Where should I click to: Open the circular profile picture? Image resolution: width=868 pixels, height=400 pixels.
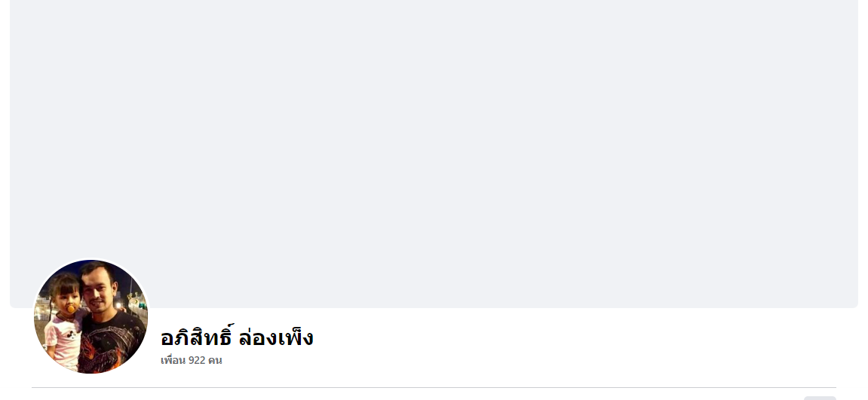(x=90, y=316)
